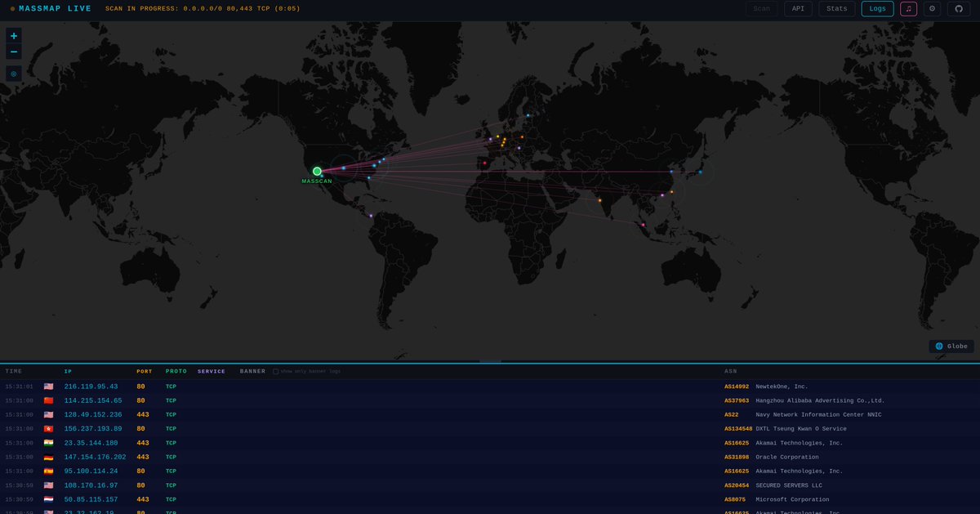Click port 443 in the 128.49.152.236 row

pos(142,414)
